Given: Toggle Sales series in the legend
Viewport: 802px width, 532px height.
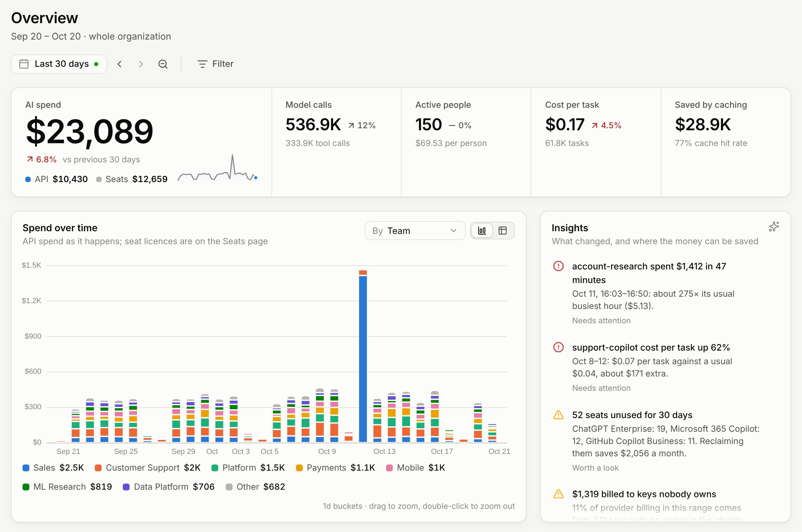Looking at the screenshot, I should 53,468.
